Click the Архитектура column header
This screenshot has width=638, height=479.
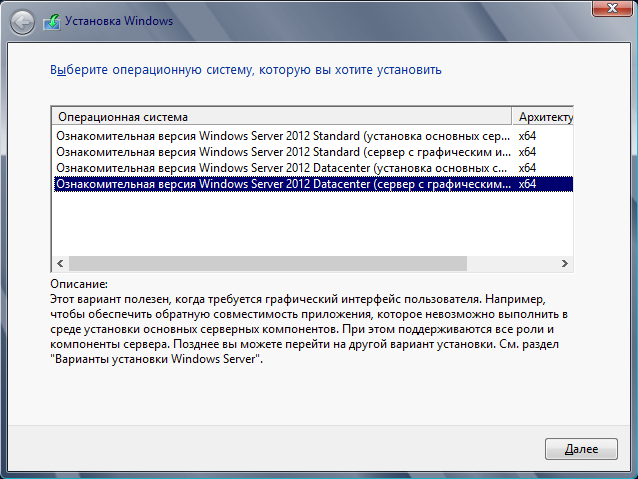[543, 117]
